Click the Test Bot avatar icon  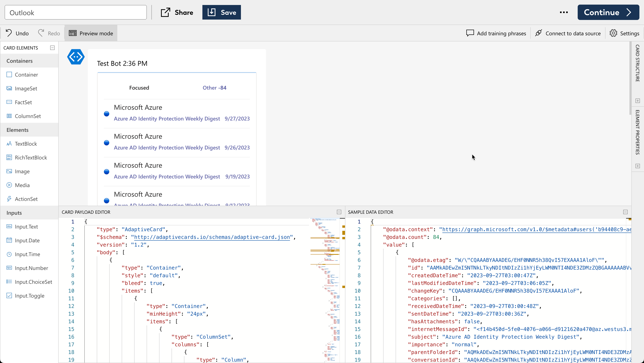[76, 57]
